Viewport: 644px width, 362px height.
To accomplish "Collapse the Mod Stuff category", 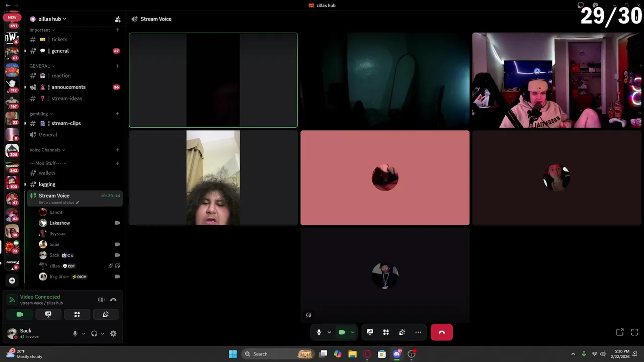I will (x=47, y=163).
